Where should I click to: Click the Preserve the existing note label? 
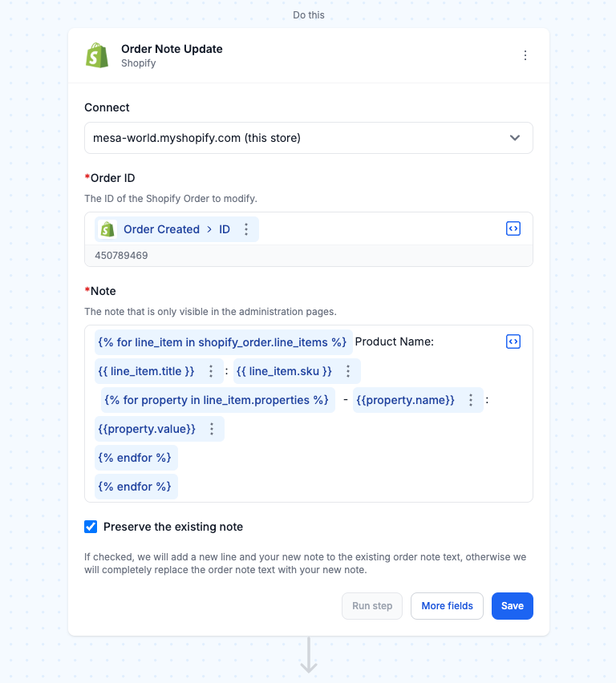[x=173, y=527]
